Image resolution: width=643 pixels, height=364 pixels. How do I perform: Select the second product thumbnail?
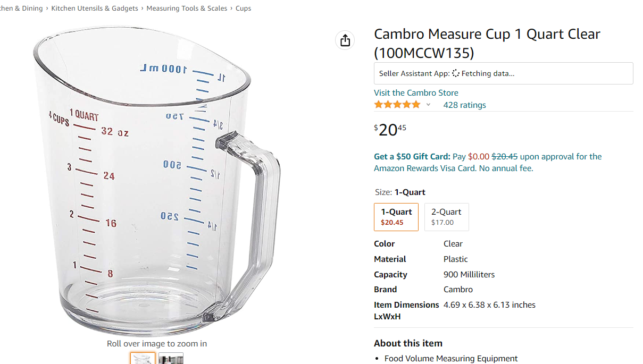(171, 358)
